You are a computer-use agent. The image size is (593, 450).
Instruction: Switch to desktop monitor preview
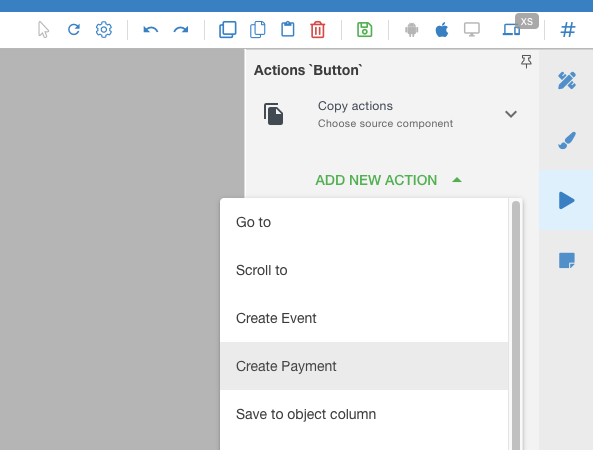(x=472, y=29)
